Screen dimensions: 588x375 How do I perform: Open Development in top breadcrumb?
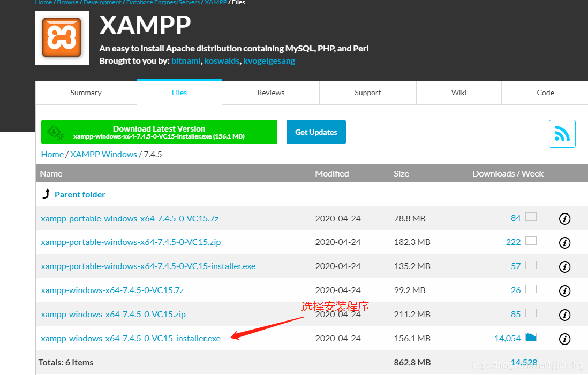pyautogui.click(x=102, y=3)
